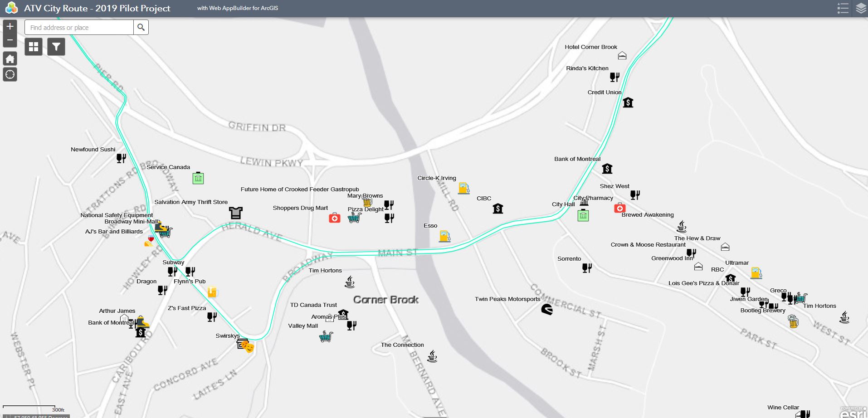Select the Ultramar gas pump marker
Viewport: 868px width, 418px height.
click(x=756, y=272)
